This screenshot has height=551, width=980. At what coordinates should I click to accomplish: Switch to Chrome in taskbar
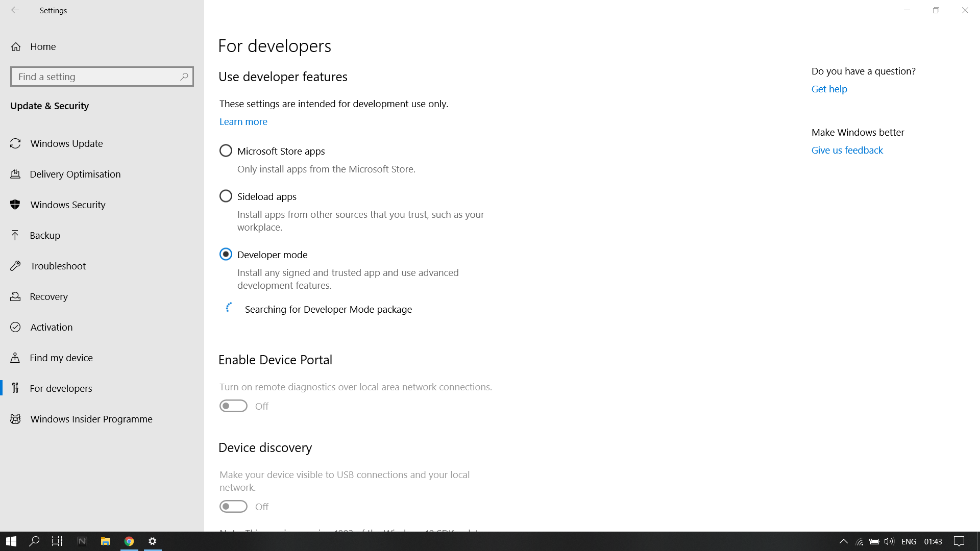(129, 541)
